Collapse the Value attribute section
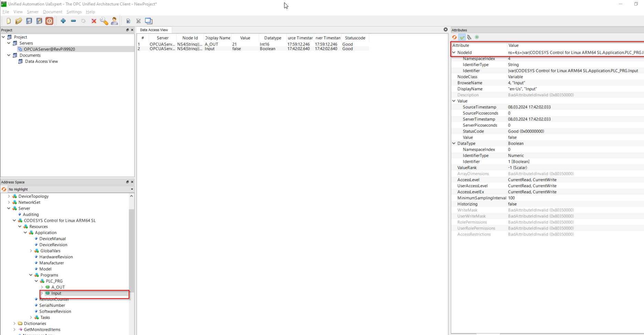644x335 pixels. [x=454, y=101]
